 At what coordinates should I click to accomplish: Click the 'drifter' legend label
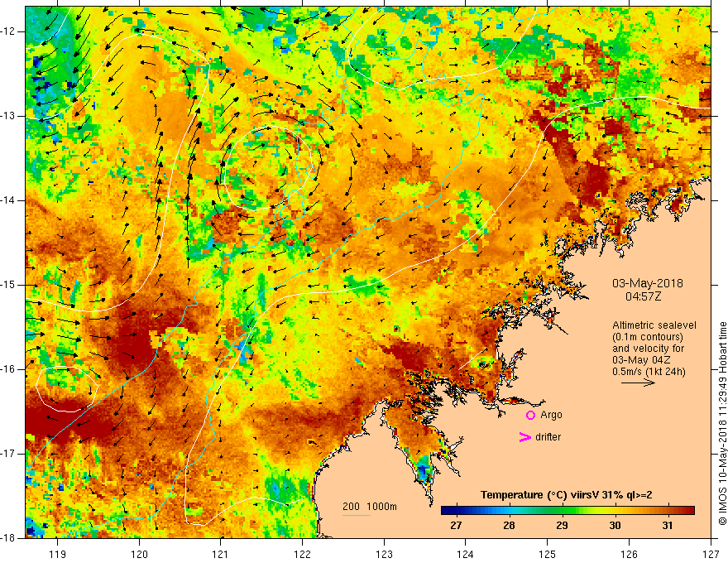[x=548, y=437]
